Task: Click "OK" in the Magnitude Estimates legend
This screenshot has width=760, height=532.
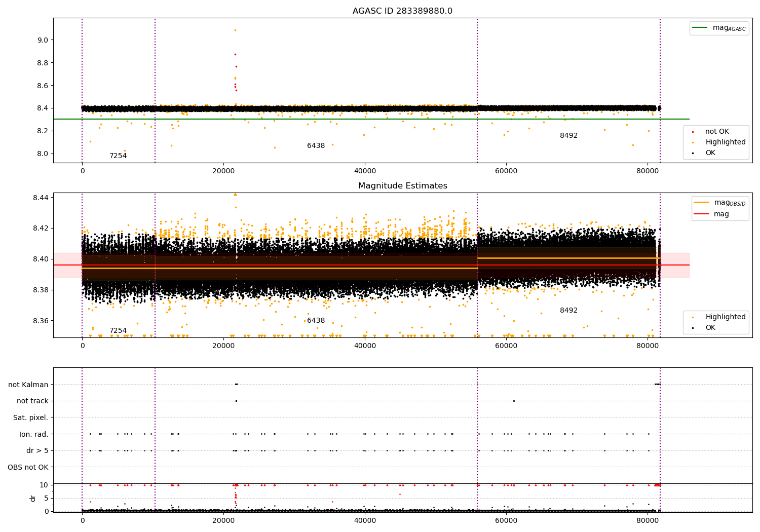Action: [x=710, y=328]
